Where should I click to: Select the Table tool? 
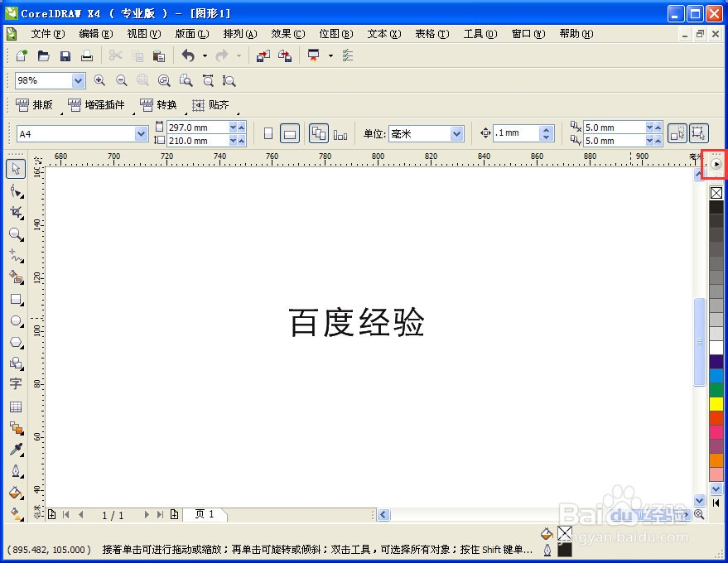pyautogui.click(x=16, y=407)
